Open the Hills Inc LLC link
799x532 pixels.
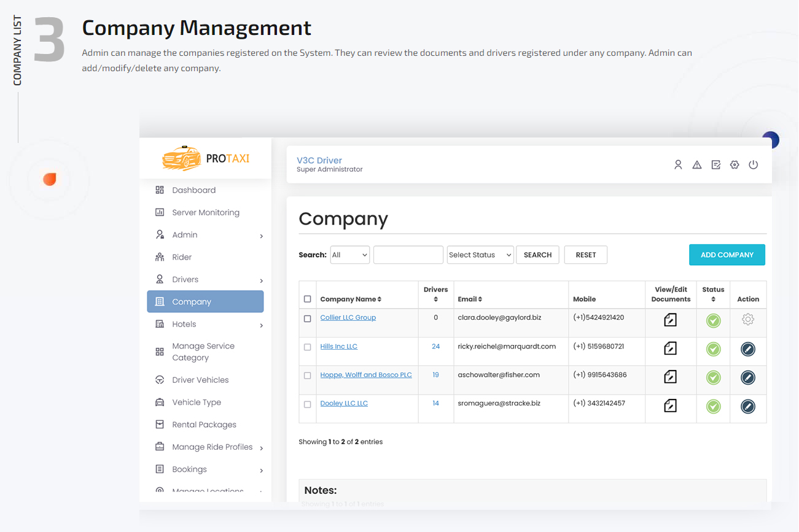338,347
